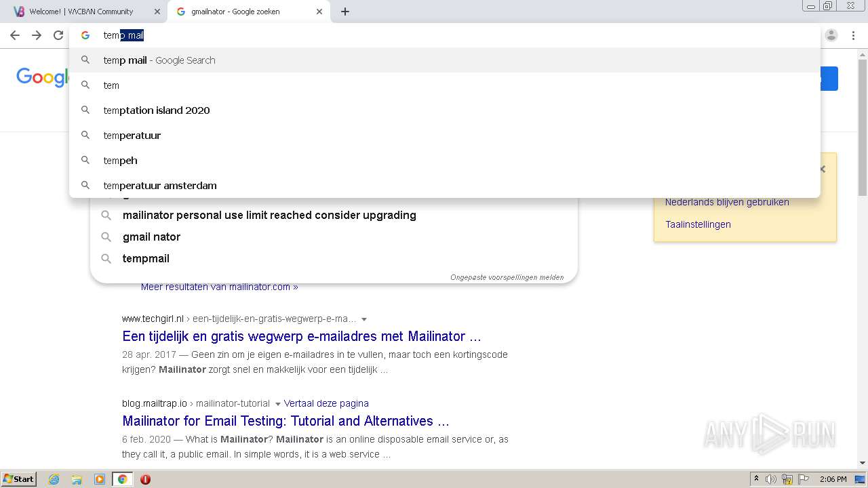This screenshot has height=488, width=868.
Task: Open 'Meer resultaten van mailinator.com' link
Action: tap(219, 287)
